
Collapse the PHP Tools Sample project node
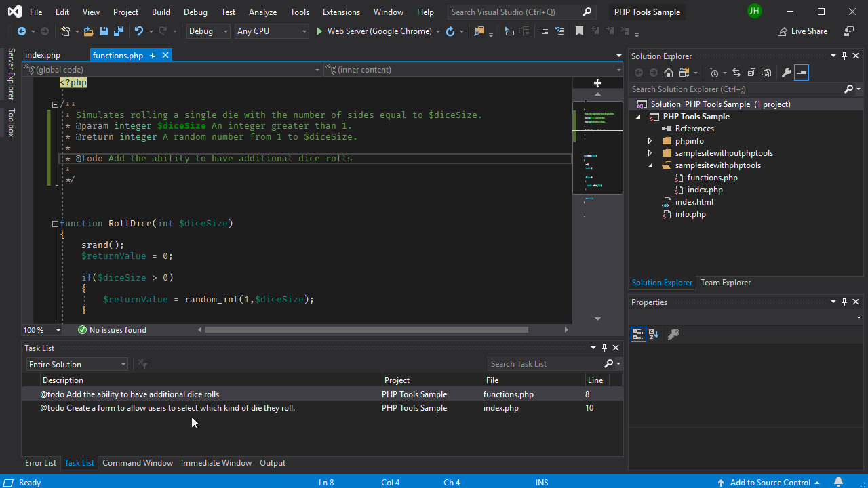coord(637,117)
